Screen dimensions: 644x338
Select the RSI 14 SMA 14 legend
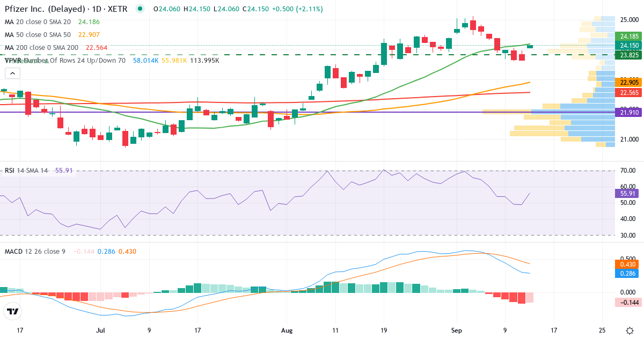point(26,171)
